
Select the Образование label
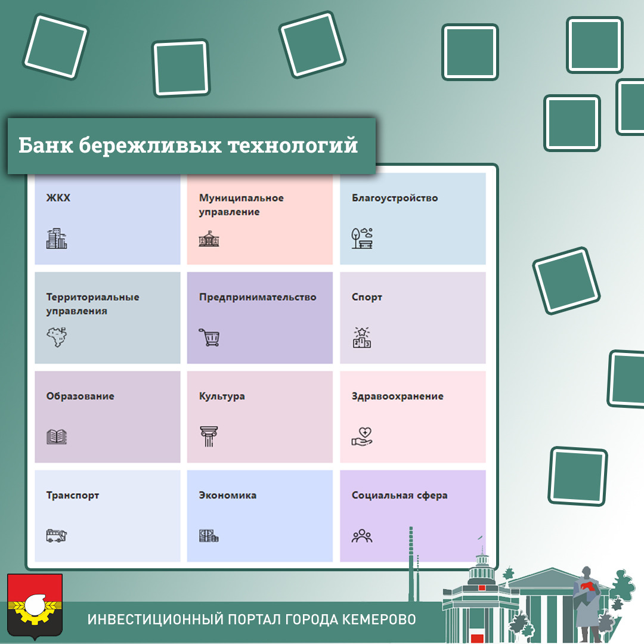click(80, 397)
